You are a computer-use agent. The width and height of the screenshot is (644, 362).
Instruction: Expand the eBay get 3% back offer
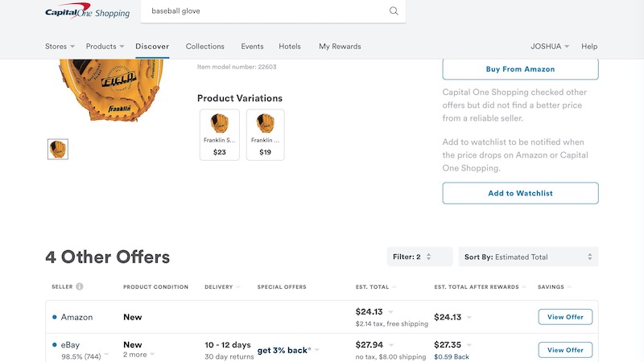(288, 350)
